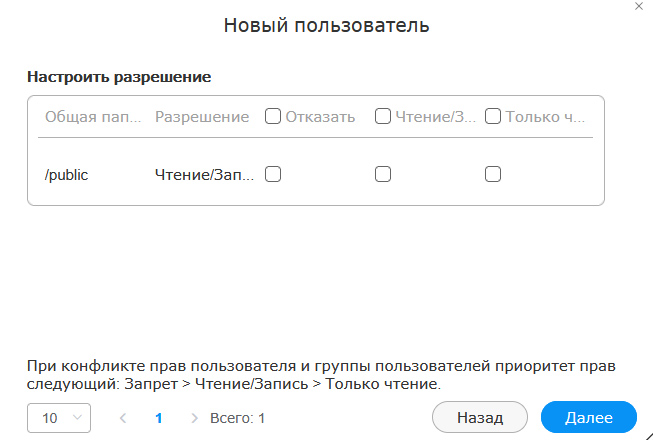Image resolution: width=653 pixels, height=440 pixels.
Task: Enable read/write checkbox for /public row
Action: [383, 174]
